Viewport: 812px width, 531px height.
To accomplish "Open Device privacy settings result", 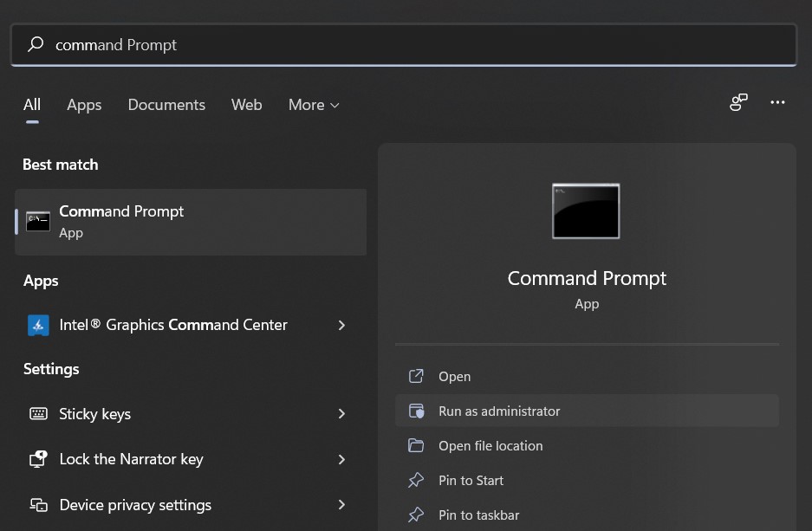I will [x=191, y=505].
